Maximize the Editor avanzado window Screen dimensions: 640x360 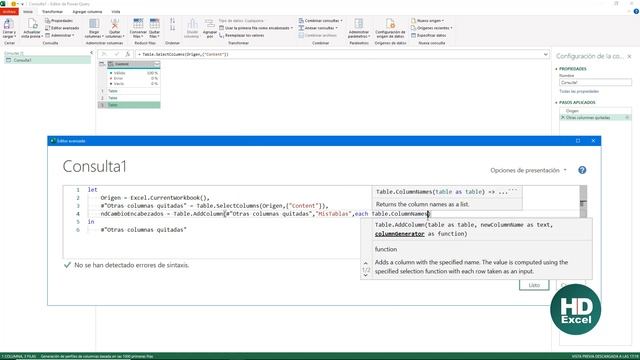[x=578, y=141]
